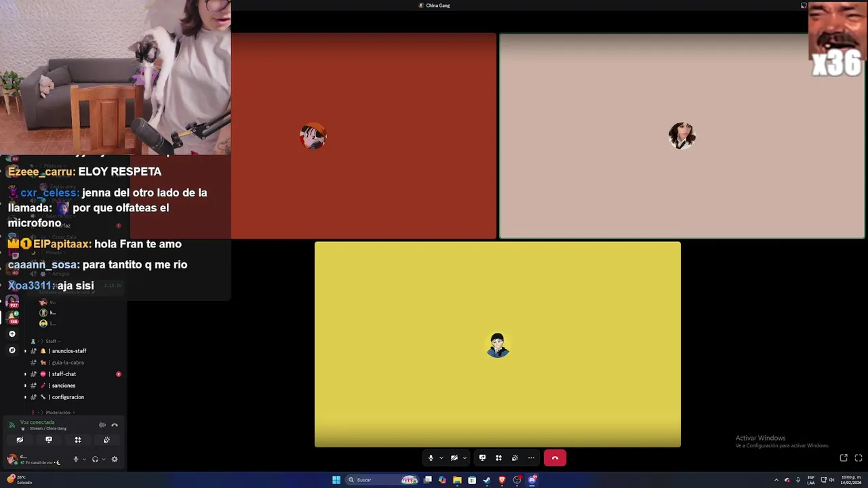Open the ESP LAA language switcher

tap(811, 480)
